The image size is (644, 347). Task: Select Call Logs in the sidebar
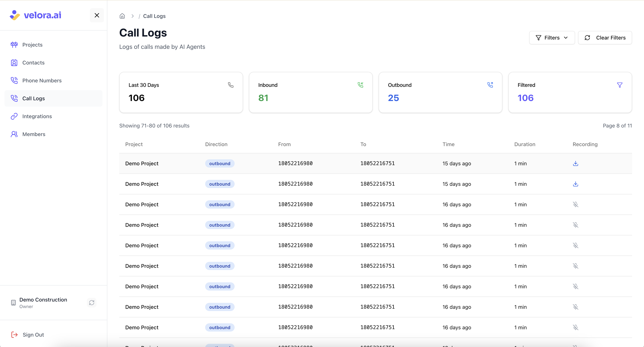click(53, 99)
